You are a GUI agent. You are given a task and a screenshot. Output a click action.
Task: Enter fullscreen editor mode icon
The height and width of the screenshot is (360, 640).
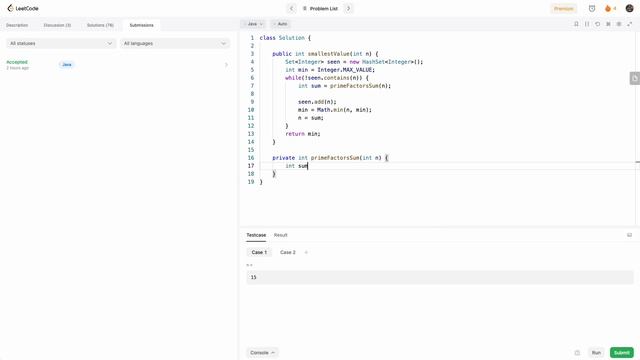(x=630, y=24)
